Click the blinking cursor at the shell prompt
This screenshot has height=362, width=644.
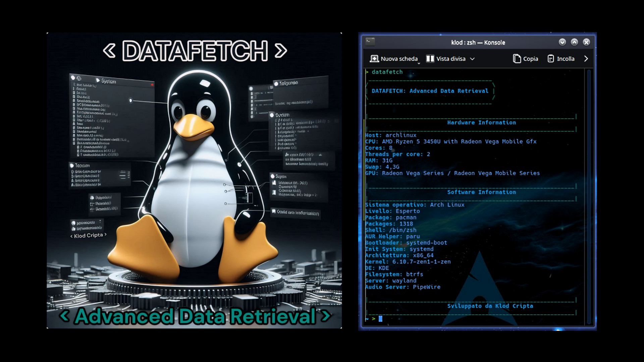coord(381,319)
